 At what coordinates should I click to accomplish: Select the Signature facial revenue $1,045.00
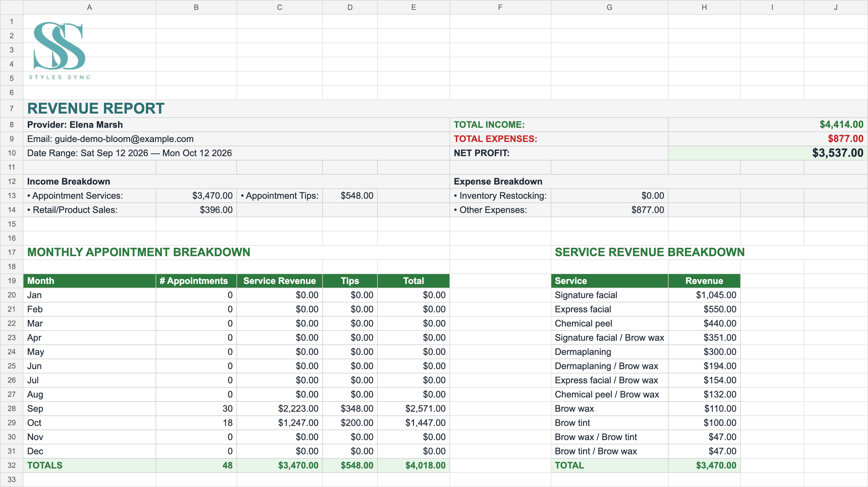pyautogui.click(x=704, y=295)
